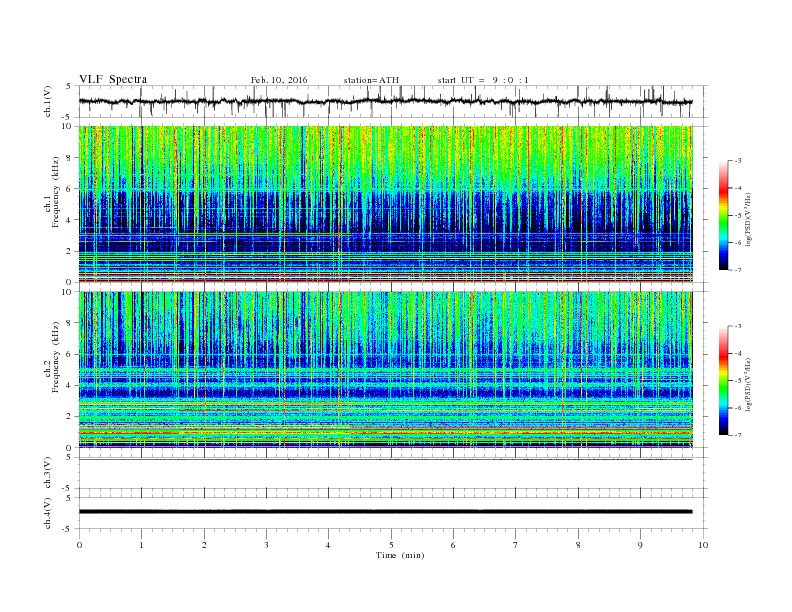792x612 pixels.
Task: Click the "ch.2 Frequency (kHz)" axis label
Action: 52,358
